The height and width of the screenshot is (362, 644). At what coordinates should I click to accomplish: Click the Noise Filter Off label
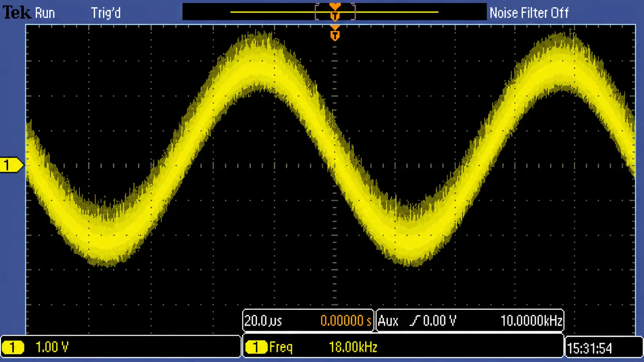click(x=529, y=13)
